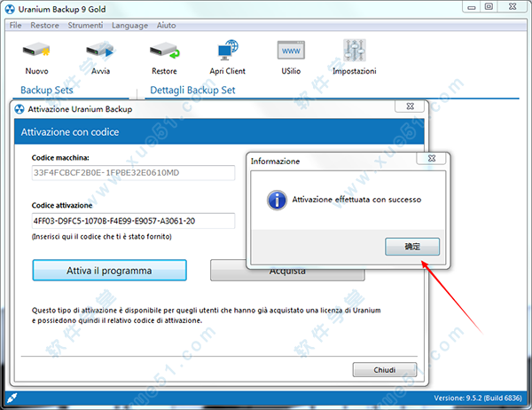Open the Strumenti menu
Viewport: 532px width, 410px height.
[85, 25]
